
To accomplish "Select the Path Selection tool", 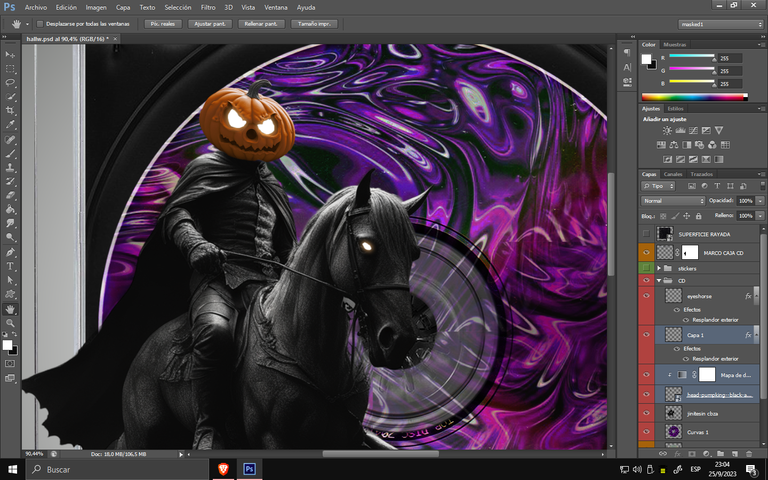I will coord(10,280).
